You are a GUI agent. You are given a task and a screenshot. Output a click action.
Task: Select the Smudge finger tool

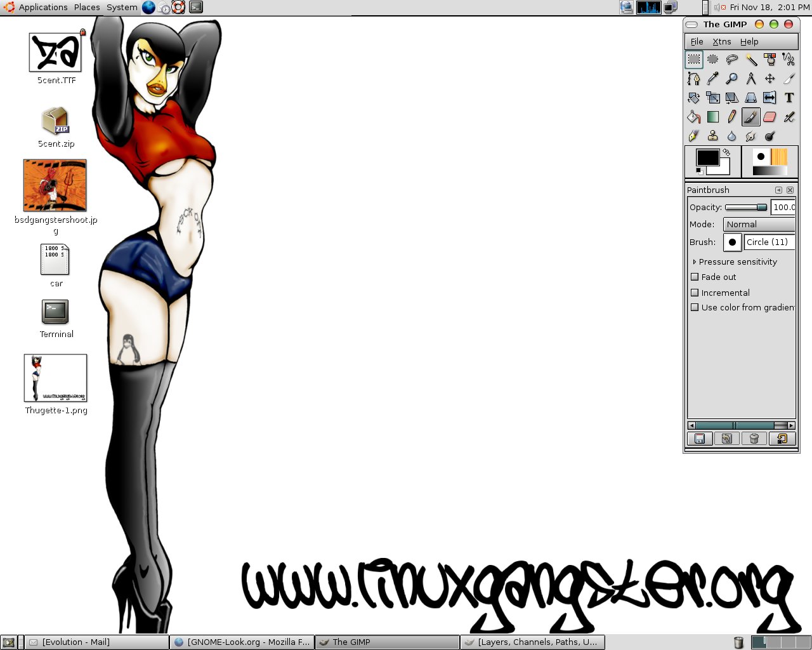point(751,136)
